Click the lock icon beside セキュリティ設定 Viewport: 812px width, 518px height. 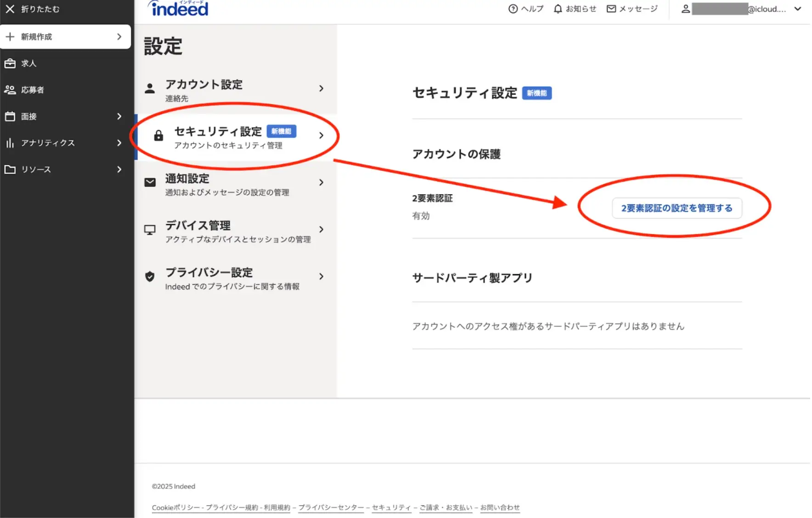[158, 135]
